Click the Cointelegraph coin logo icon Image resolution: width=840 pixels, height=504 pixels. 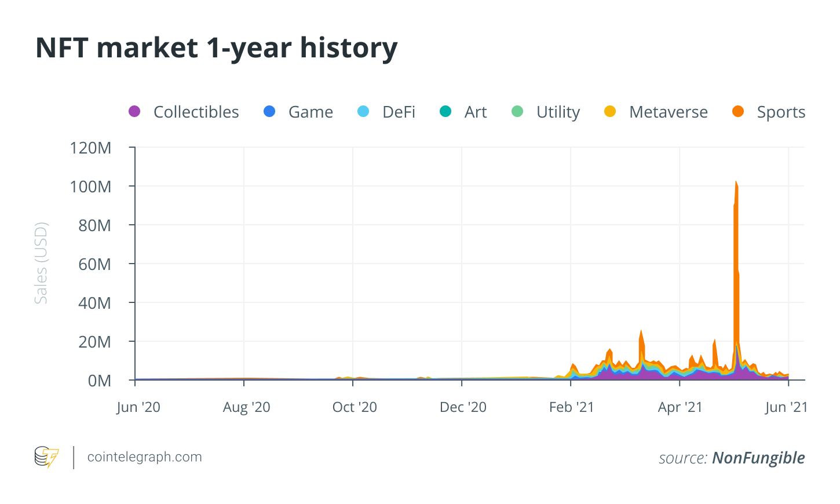[46, 457]
